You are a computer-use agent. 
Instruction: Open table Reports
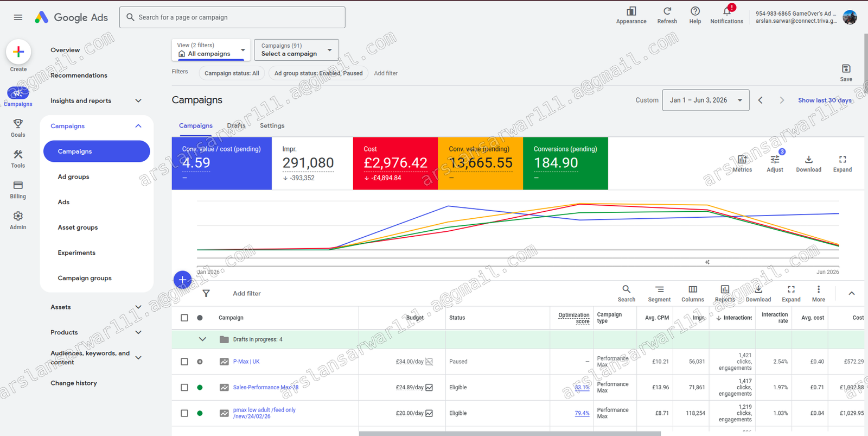pos(725,293)
